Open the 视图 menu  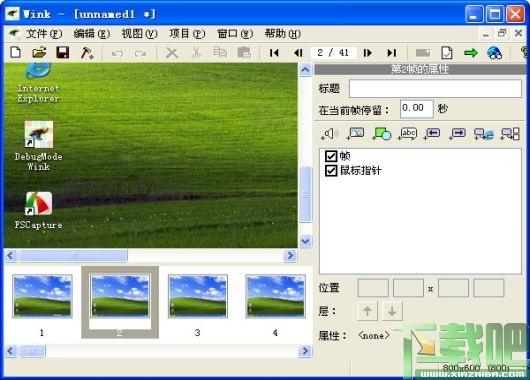139,33
